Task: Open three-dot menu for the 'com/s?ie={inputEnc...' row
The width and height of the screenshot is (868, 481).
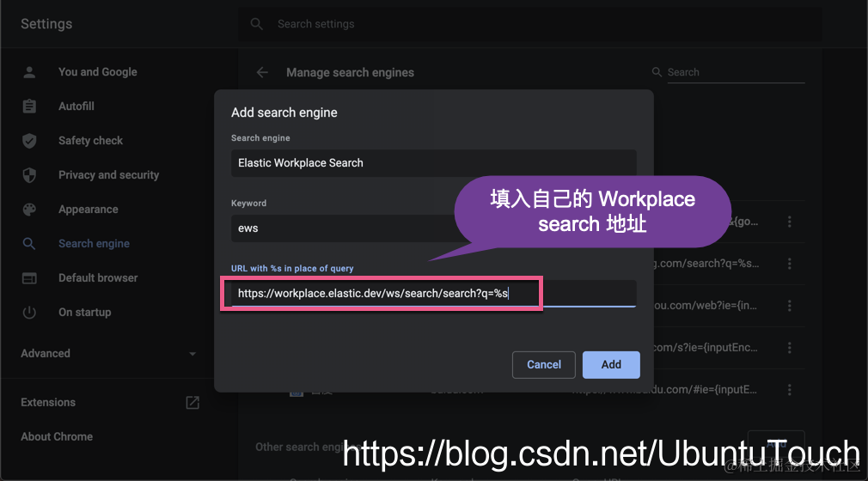Action: (x=790, y=348)
